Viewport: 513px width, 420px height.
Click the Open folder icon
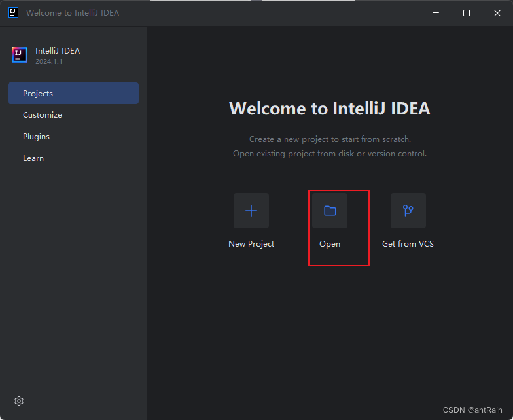(330, 211)
